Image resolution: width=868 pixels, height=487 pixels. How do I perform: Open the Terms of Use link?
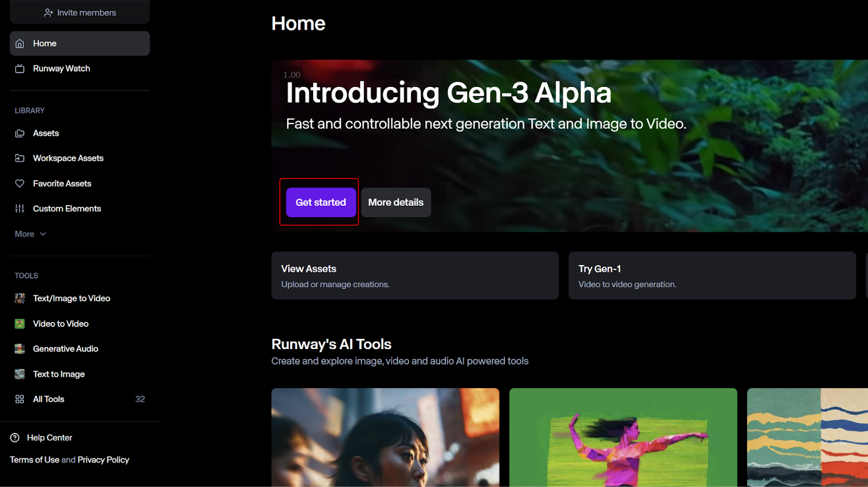(35, 460)
